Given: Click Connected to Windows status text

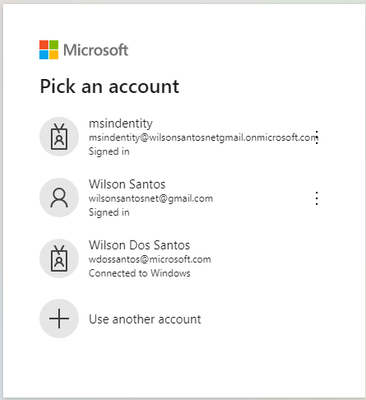Looking at the screenshot, I should pos(139,273).
